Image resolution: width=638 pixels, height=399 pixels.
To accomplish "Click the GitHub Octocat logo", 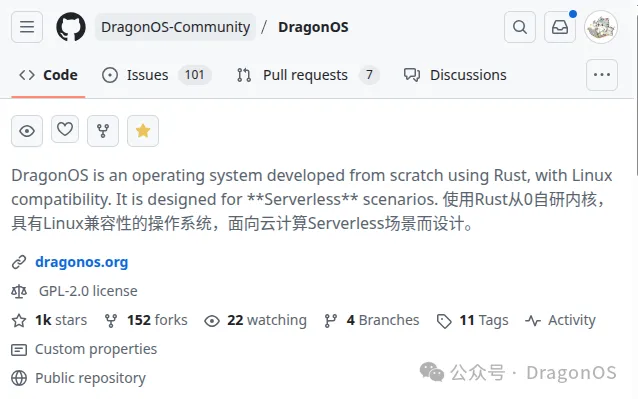I will 71,27.
